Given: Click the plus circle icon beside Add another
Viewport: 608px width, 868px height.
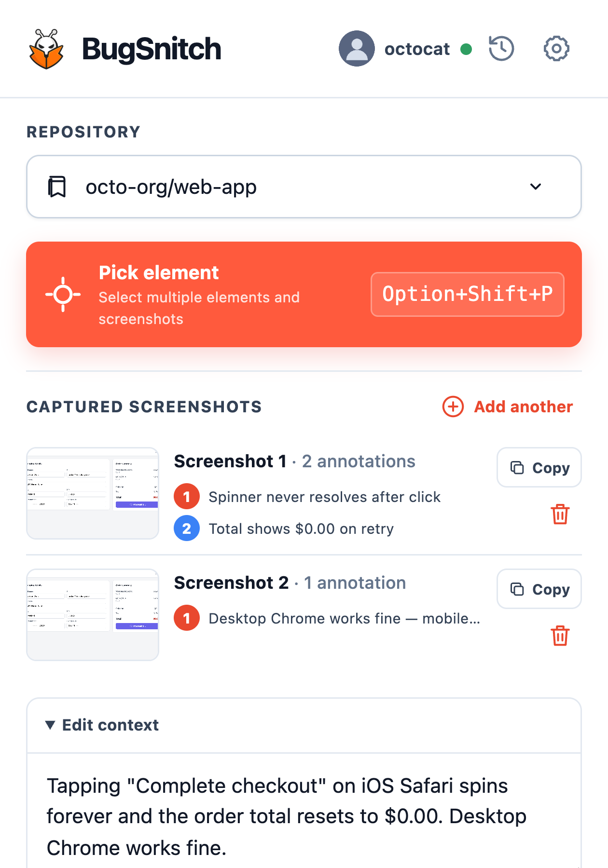Looking at the screenshot, I should [453, 407].
